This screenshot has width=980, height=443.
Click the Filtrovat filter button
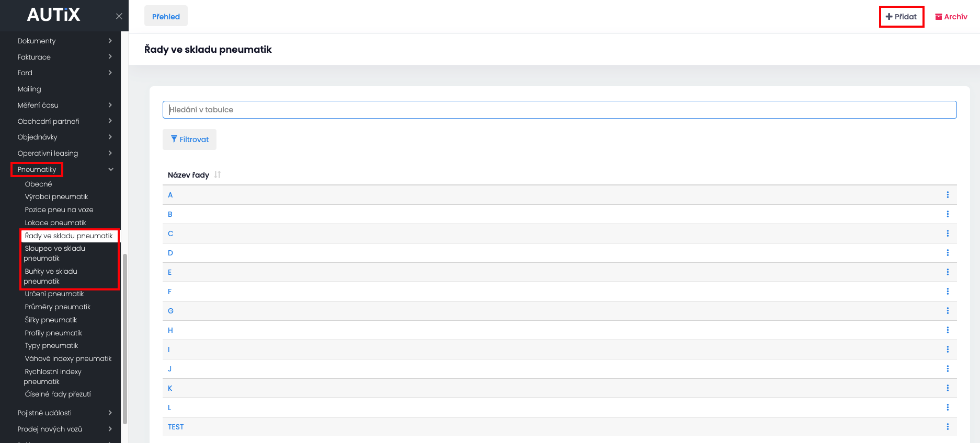[x=189, y=139]
